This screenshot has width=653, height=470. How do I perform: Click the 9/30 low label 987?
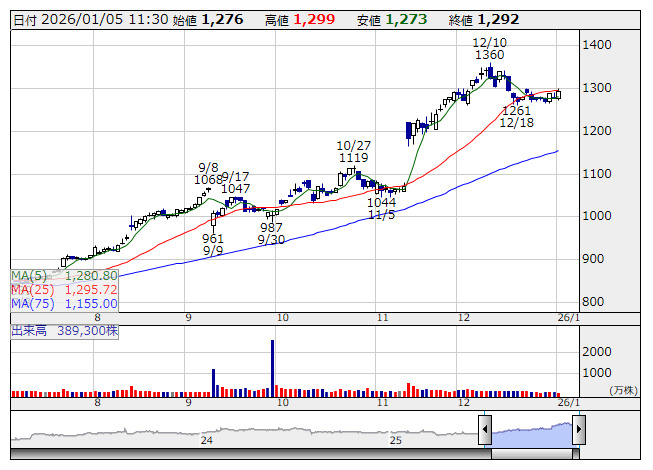[271, 228]
